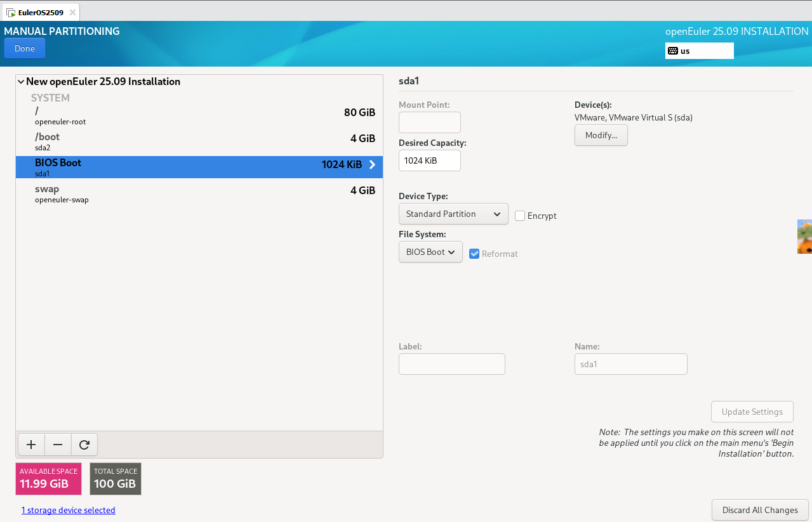The image size is (812, 522).
Task: Click the SYSTEM section label
Action: 50,98
